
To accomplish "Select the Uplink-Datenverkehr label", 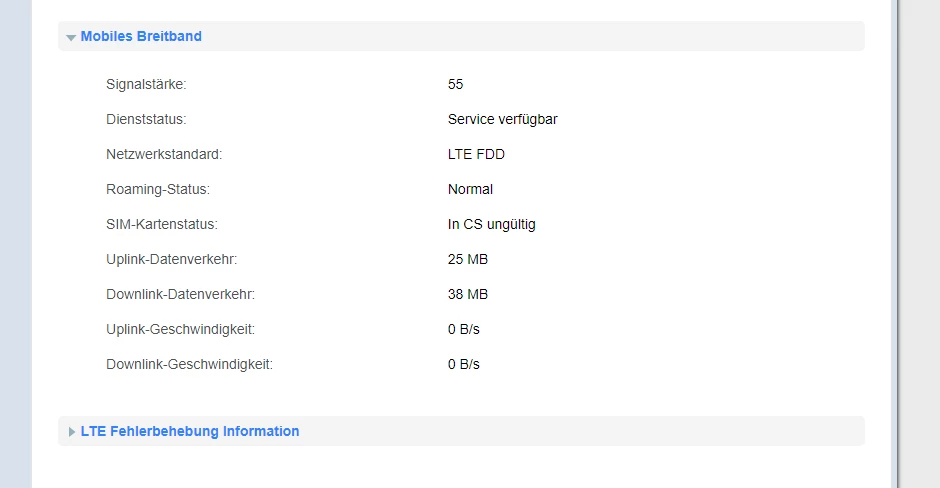I will tap(171, 260).
